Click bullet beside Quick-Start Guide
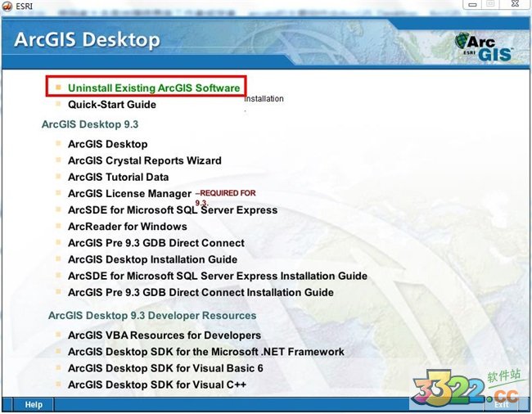The height and width of the screenshot is (414, 532). [58, 104]
